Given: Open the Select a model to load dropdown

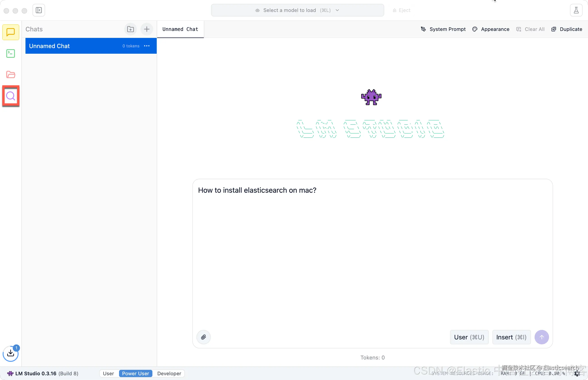Looking at the screenshot, I should 297,10.
